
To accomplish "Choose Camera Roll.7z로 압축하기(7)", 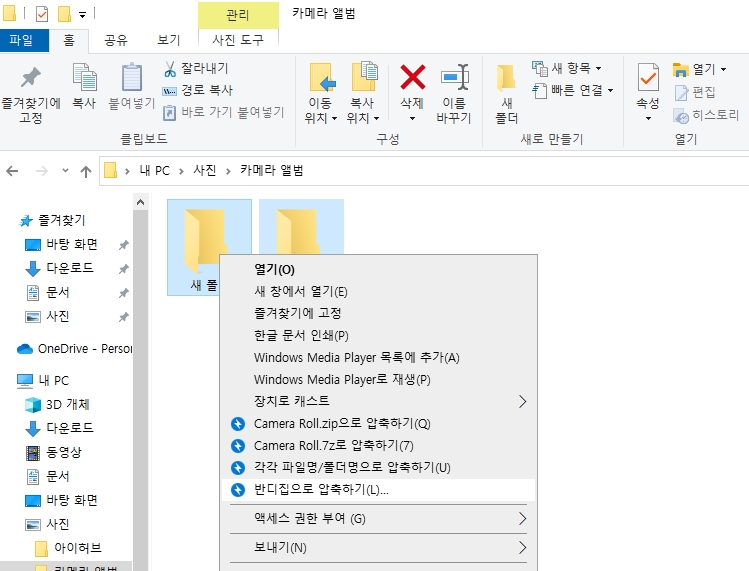I will [378, 446].
